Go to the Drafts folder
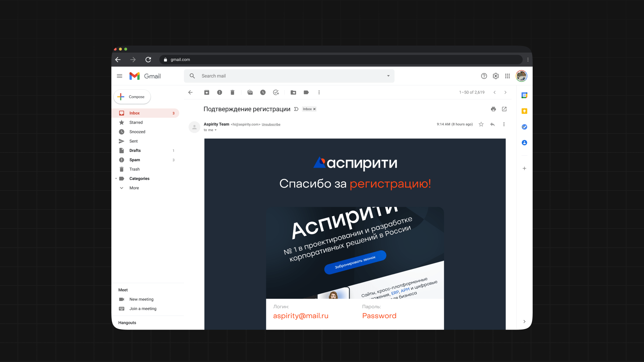This screenshot has height=362, width=644. coord(135,150)
